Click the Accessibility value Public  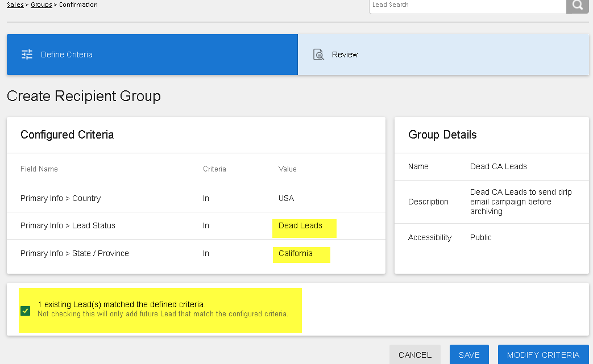coord(480,237)
